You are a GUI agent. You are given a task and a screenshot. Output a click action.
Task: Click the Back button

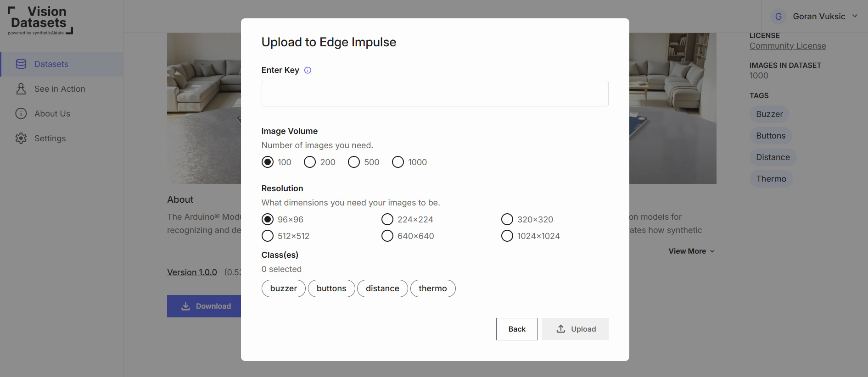(x=517, y=329)
